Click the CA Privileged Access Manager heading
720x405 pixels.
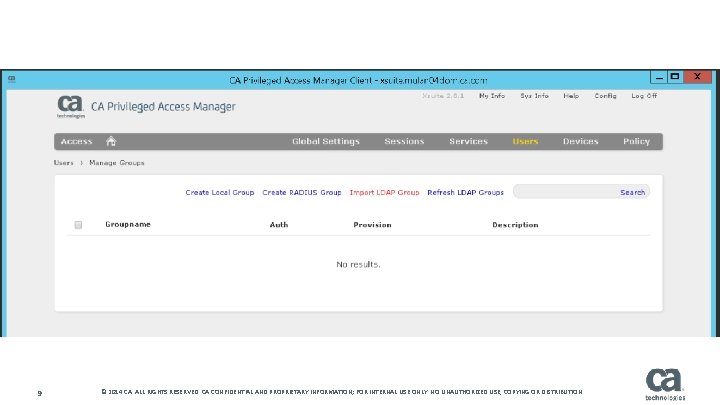coord(163,107)
